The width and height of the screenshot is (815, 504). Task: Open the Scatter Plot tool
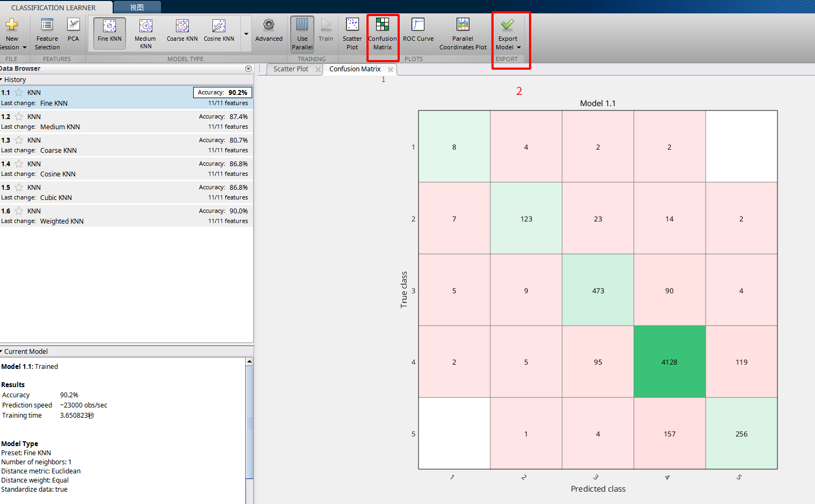click(351, 33)
